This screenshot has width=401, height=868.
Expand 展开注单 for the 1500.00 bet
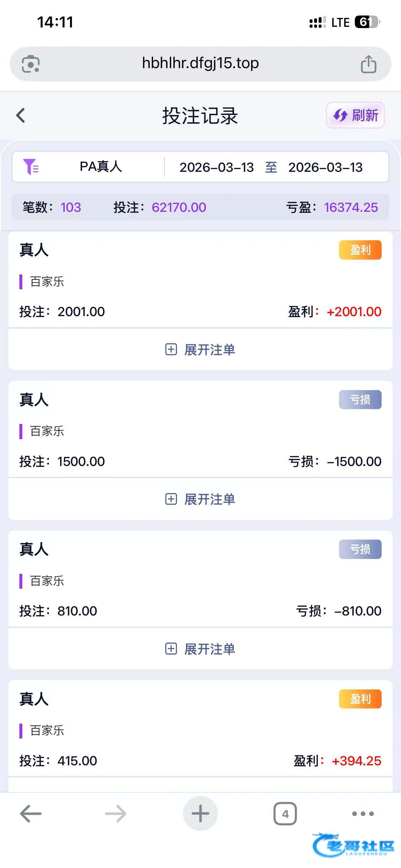pyautogui.click(x=200, y=499)
